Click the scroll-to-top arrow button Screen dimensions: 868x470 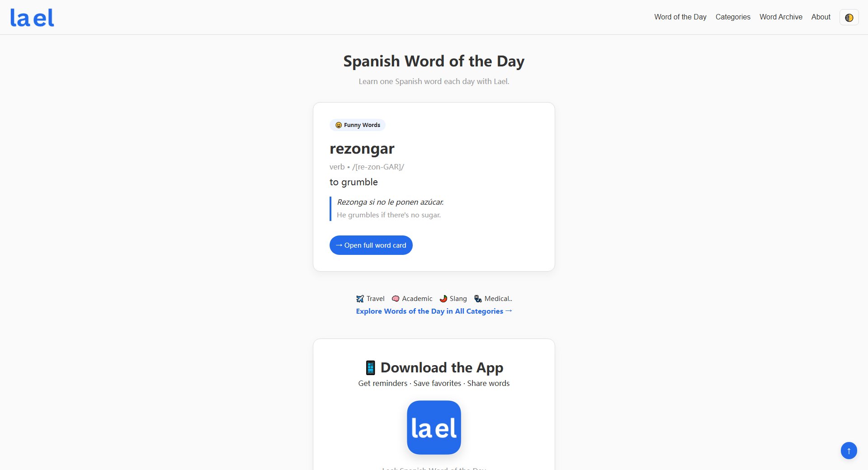[x=849, y=451]
